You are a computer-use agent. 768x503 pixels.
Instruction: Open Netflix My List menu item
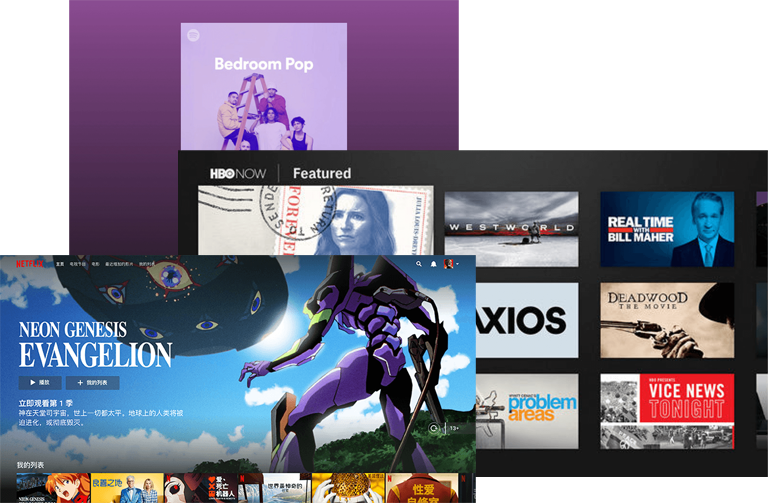tap(147, 264)
